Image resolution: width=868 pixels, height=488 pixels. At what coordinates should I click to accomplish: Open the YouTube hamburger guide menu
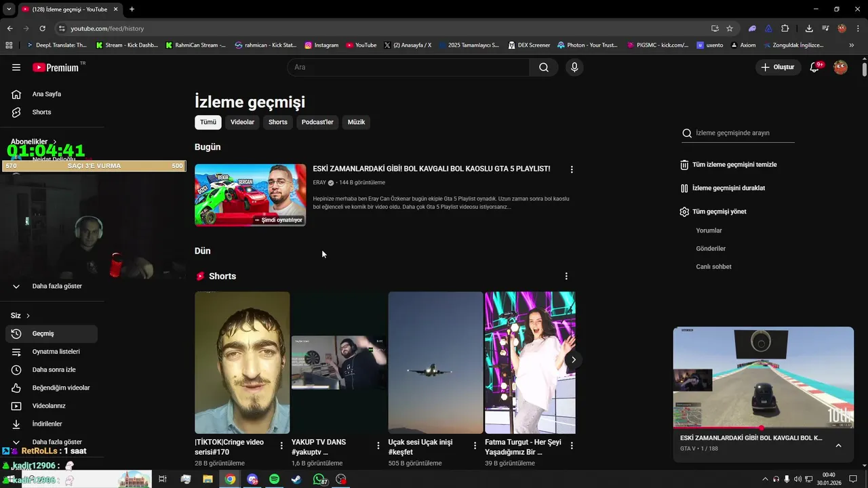[x=16, y=67]
